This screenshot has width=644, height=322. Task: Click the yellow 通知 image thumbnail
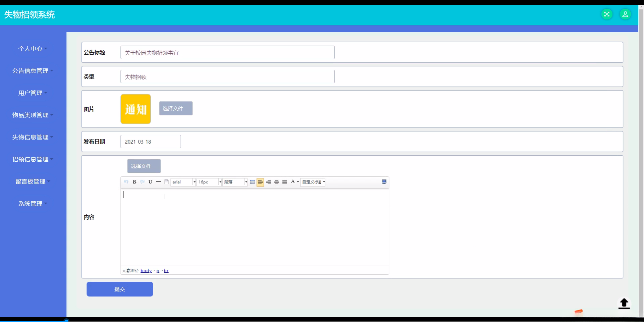136,109
